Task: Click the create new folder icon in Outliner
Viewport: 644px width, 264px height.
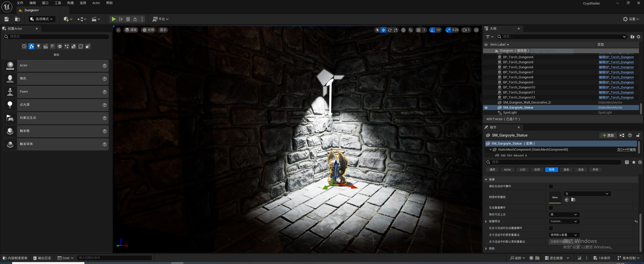Action: [x=632, y=37]
